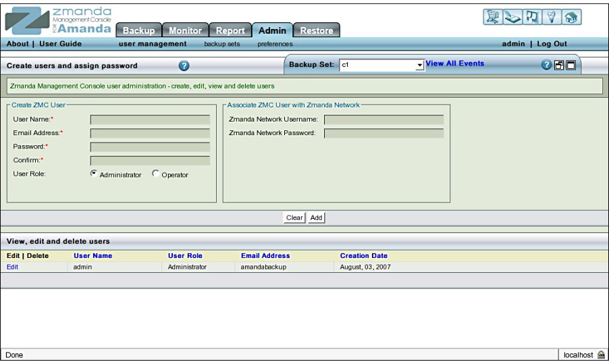Click the View All Events link

(x=454, y=63)
